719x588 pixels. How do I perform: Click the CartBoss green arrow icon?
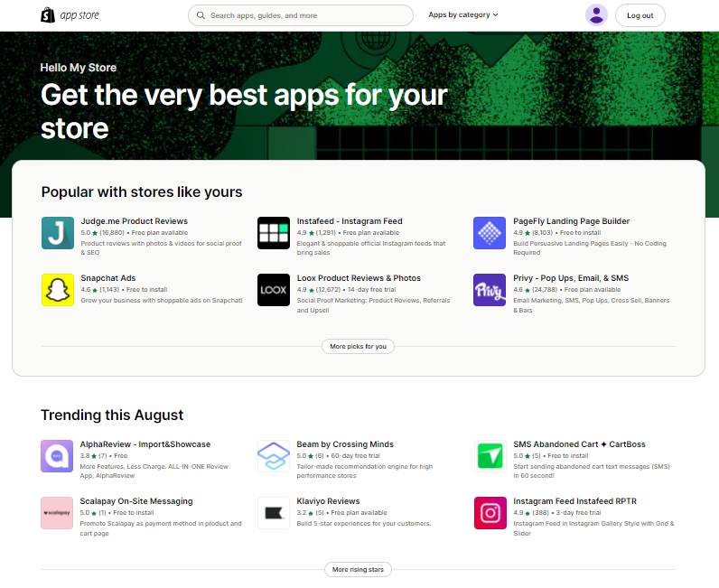pyautogui.click(x=490, y=456)
